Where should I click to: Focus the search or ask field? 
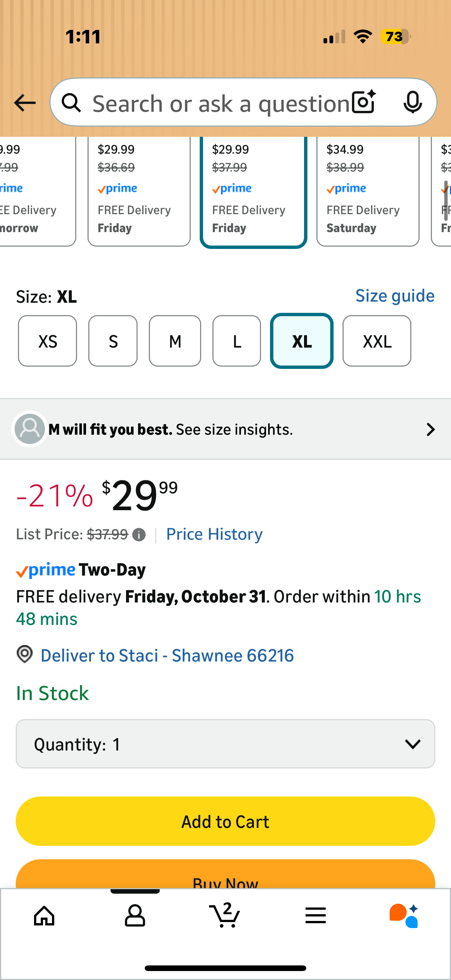tap(221, 103)
